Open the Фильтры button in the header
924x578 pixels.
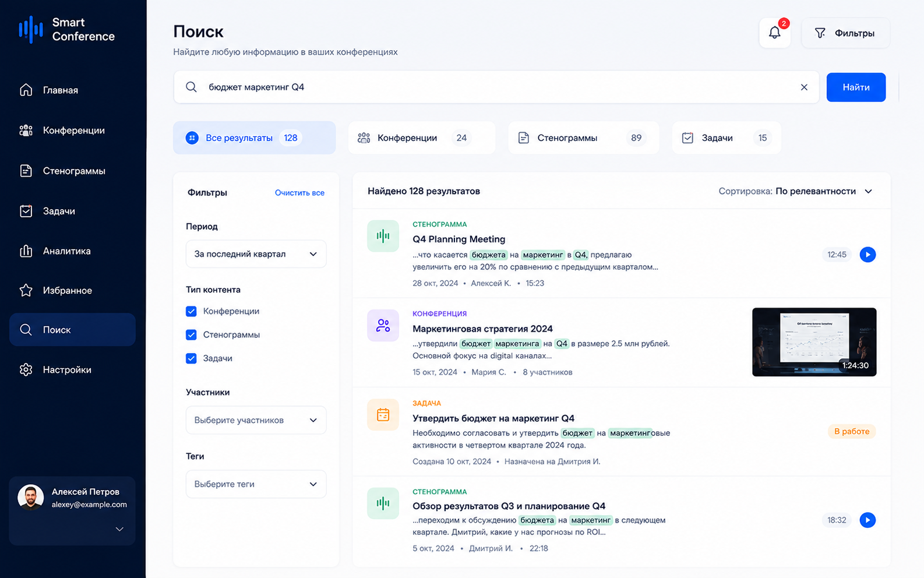click(x=845, y=33)
